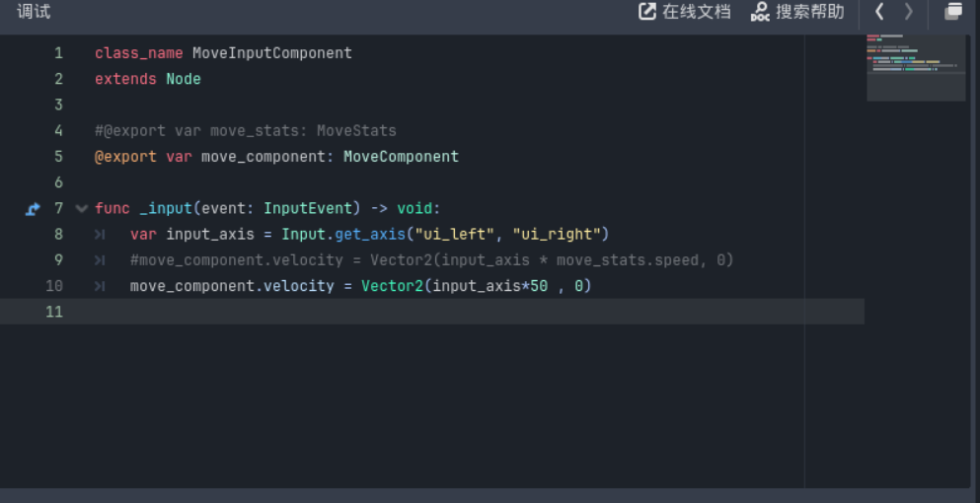Click the MoveInputComponent class name

(x=272, y=53)
